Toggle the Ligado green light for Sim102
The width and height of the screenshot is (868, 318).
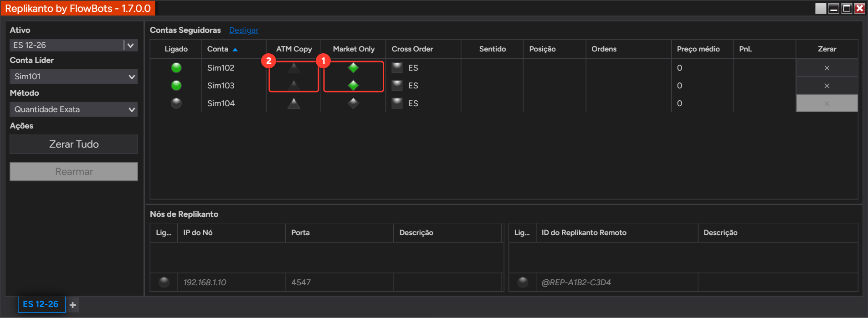coord(176,68)
